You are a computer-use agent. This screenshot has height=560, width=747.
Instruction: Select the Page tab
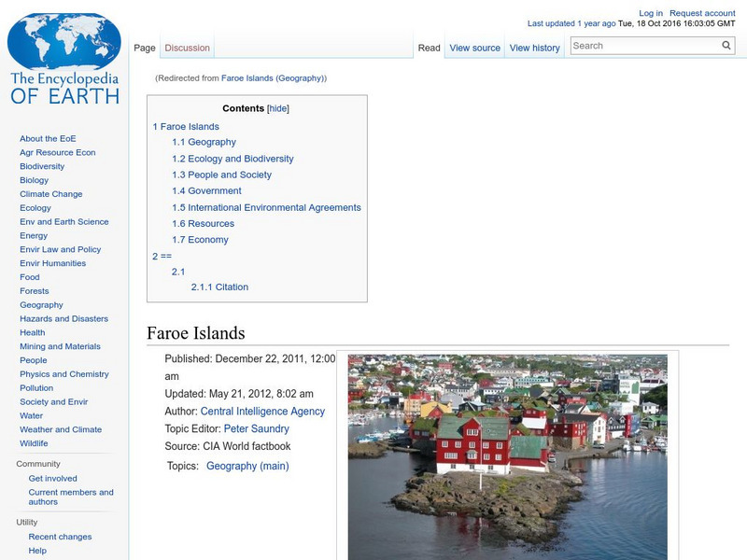pyautogui.click(x=144, y=47)
